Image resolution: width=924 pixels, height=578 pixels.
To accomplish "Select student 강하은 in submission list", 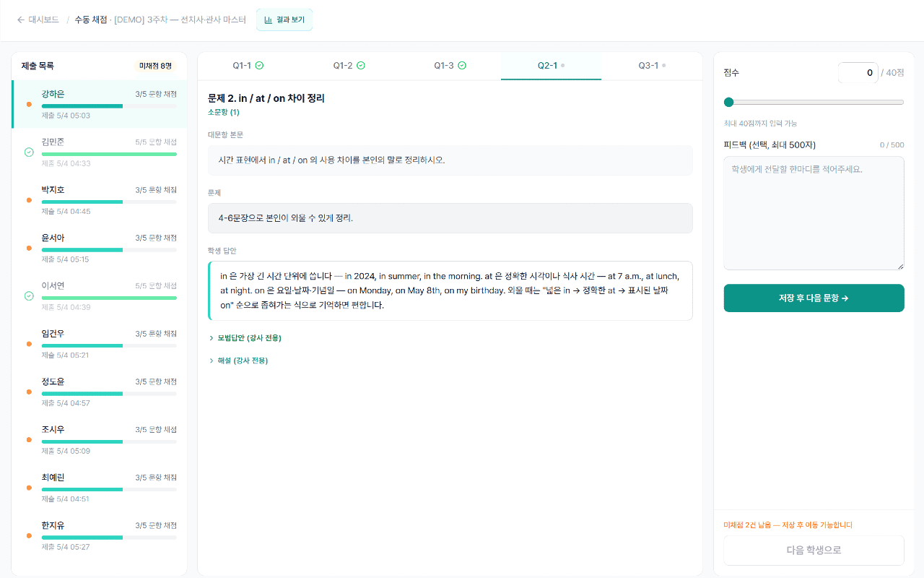I will [x=100, y=105].
